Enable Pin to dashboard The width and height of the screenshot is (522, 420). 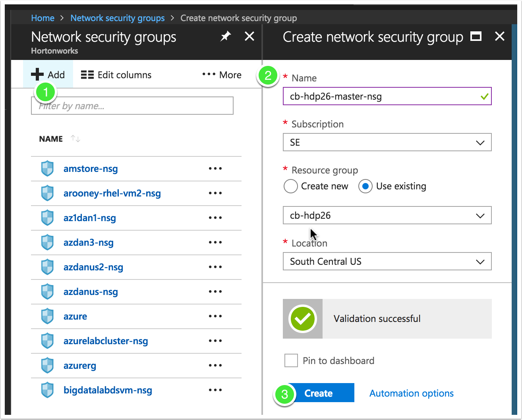291,360
